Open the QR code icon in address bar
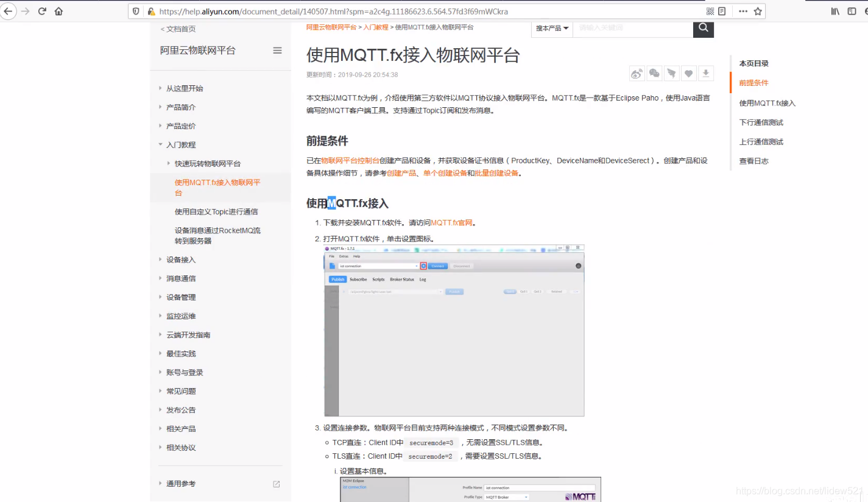This screenshot has height=502, width=868. (x=710, y=11)
